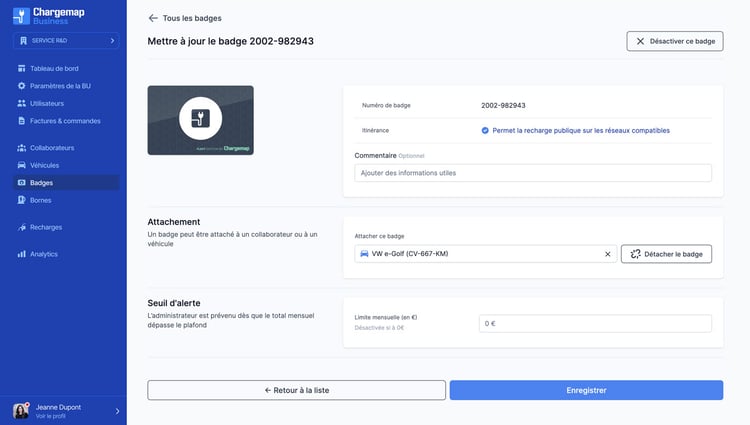Open Paramètres de la BU settings
Viewport: 750px width, 425px height.
[61, 85]
